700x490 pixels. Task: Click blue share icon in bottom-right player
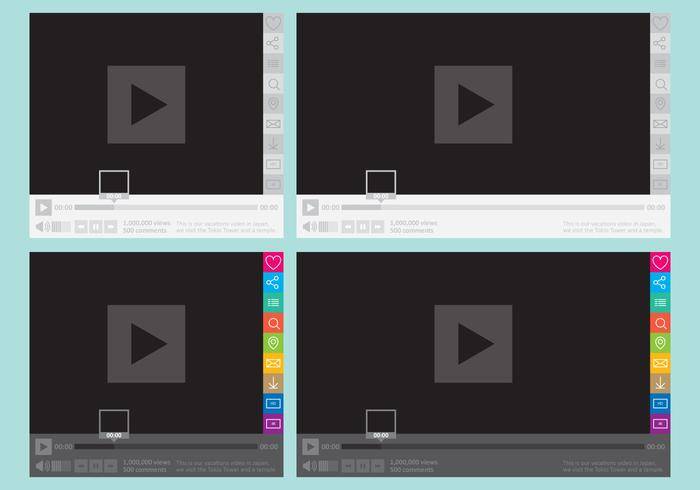click(x=660, y=282)
